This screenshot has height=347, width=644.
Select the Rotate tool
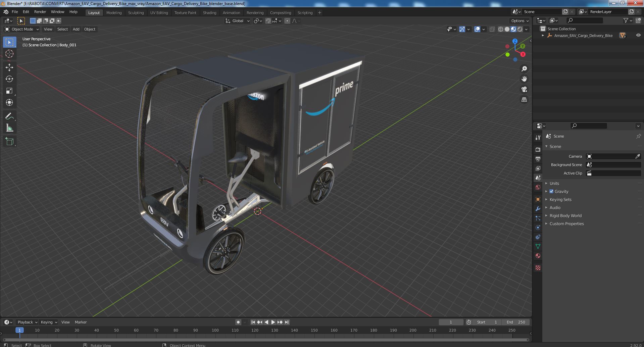[x=9, y=79]
